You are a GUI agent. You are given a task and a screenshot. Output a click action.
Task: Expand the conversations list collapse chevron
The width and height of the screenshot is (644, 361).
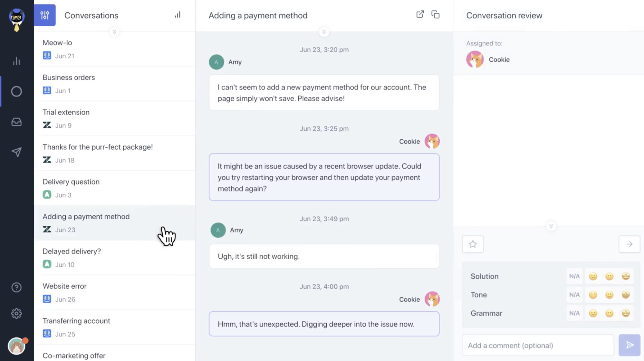115,31
